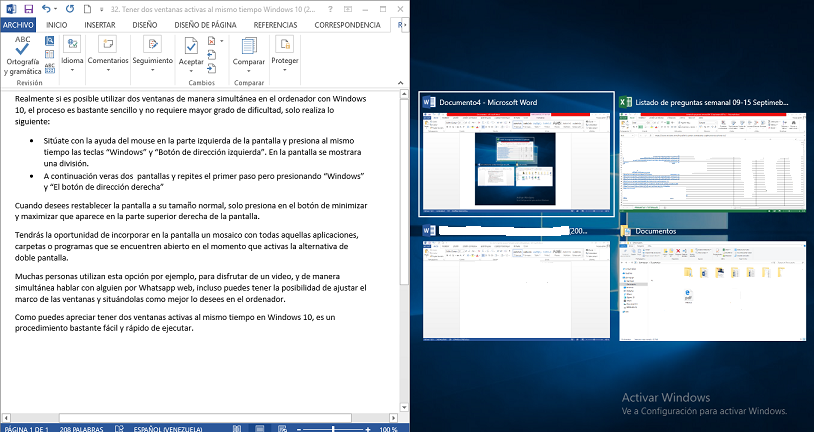Reject the change with the red X page icon
This screenshot has height=432, width=814.
pyautogui.click(x=212, y=40)
